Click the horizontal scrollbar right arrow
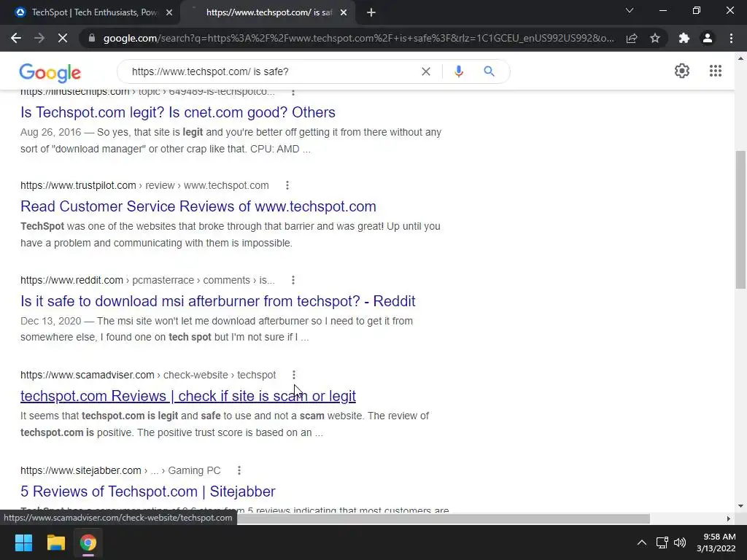Viewport: 747px width, 560px height. point(728,518)
